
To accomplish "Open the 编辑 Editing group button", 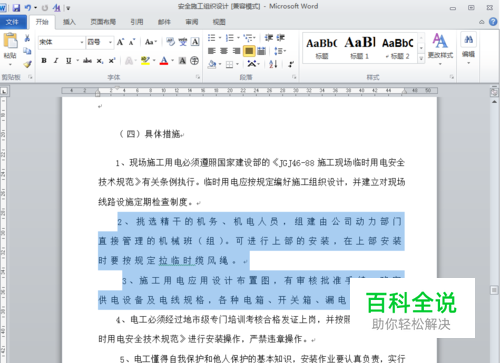I will click(468, 48).
